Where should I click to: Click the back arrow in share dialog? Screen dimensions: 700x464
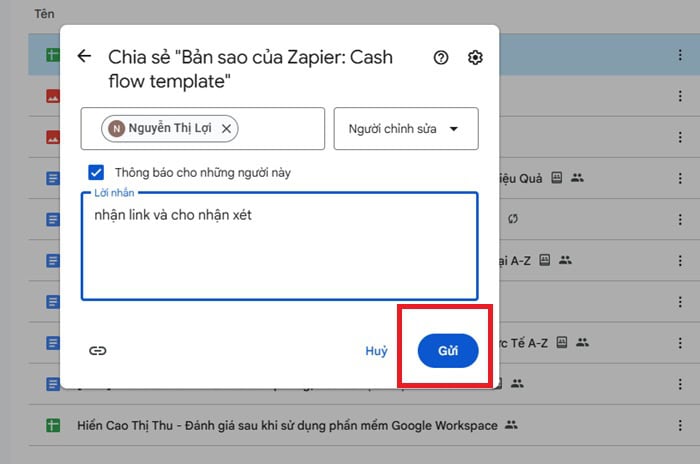click(x=84, y=57)
